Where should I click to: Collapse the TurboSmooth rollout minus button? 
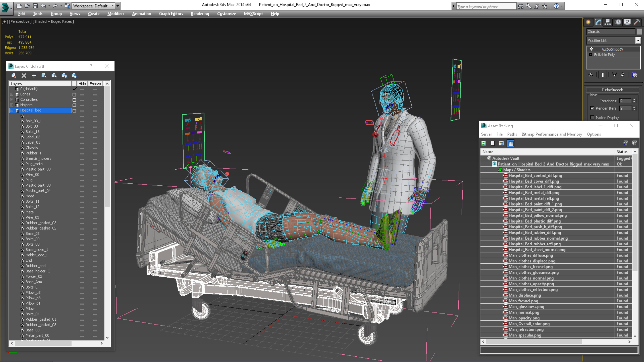588,90
